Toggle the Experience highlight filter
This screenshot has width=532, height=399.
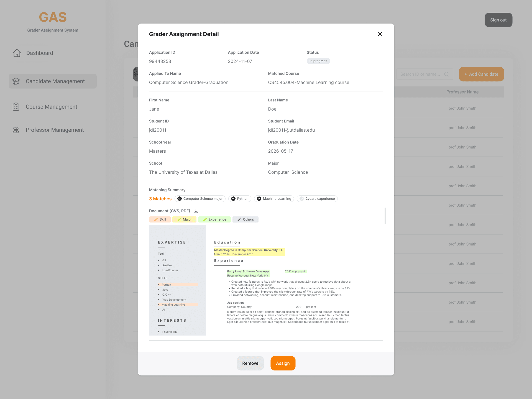coord(214,219)
